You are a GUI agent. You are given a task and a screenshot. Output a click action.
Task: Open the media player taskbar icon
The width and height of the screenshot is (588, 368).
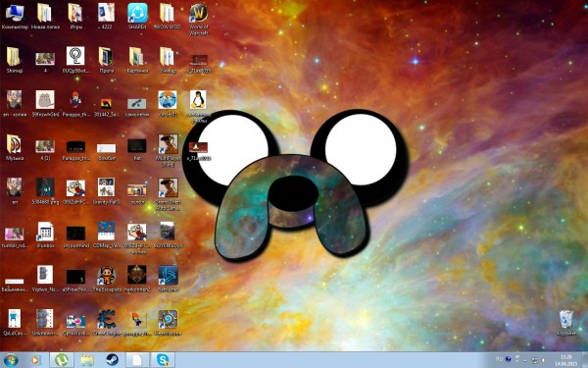pyautogui.click(x=35, y=360)
